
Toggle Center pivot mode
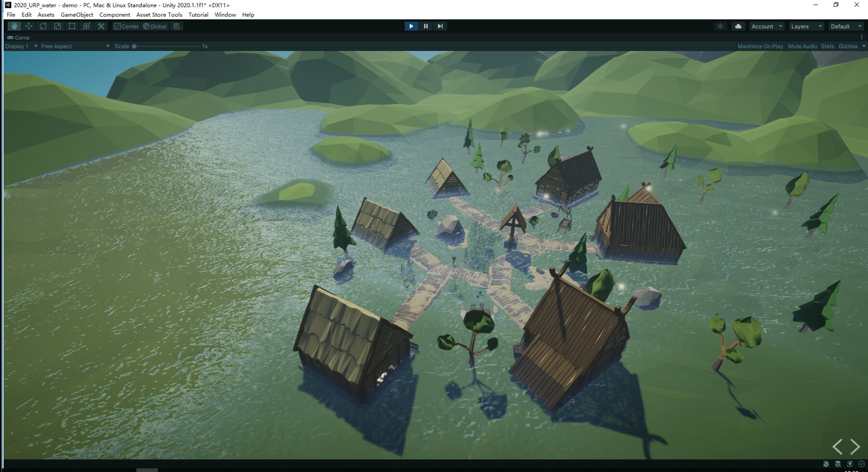pyautogui.click(x=126, y=26)
